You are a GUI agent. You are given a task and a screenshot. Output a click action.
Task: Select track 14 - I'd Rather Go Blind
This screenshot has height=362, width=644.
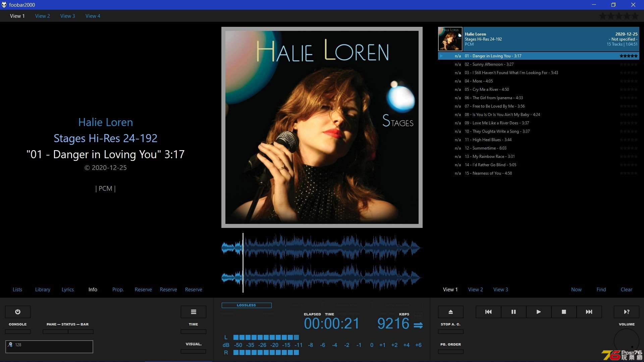pyautogui.click(x=539, y=165)
